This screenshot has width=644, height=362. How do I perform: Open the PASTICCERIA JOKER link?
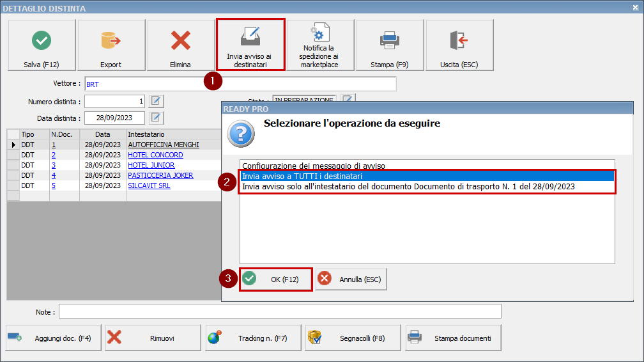(x=160, y=175)
